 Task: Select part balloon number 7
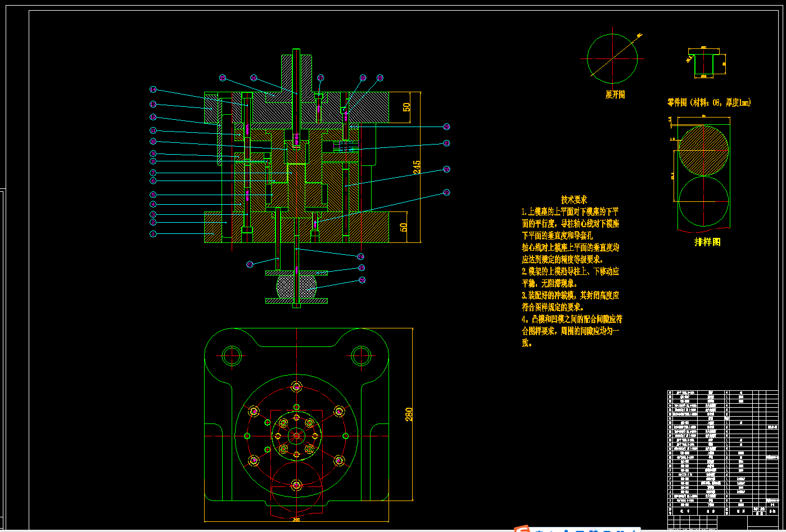(153, 173)
